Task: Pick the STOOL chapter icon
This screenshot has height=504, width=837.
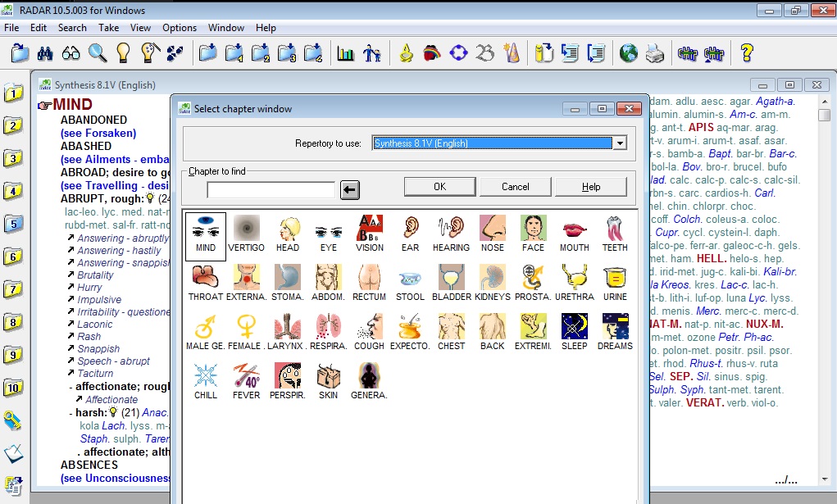Action: pos(410,284)
